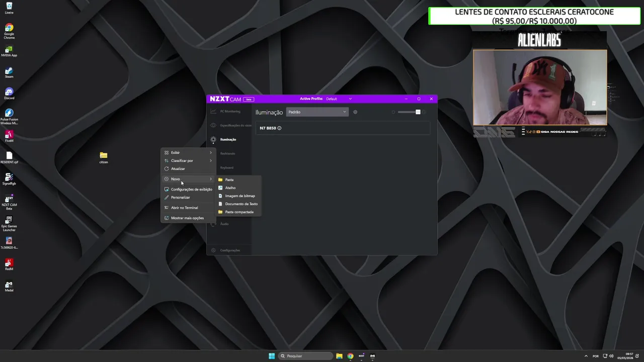Click the NZXT CAM taskbar icon
This screenshot has height=362, width=644.
tap(361, 356)
